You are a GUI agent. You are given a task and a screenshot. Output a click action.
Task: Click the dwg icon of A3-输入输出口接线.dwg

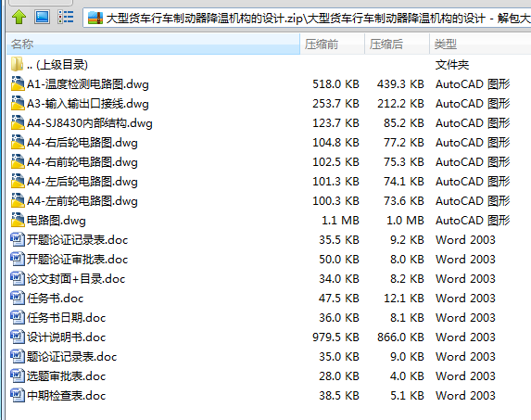point(18,103)
